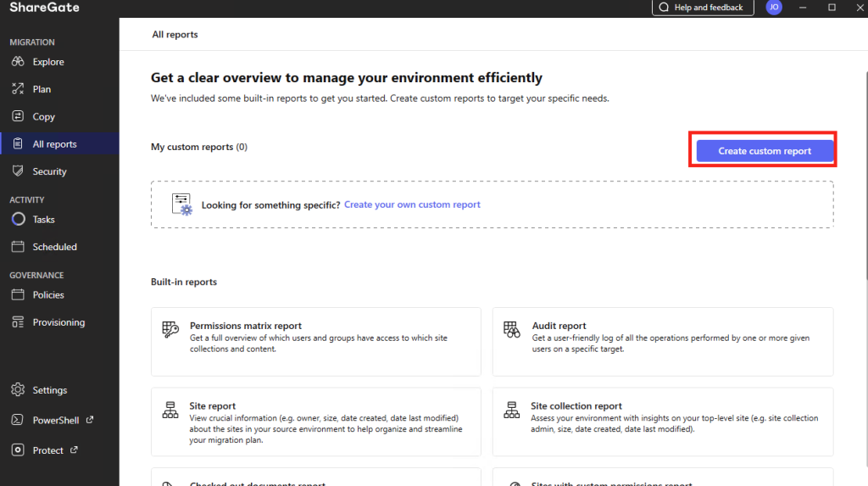Viewport: 868px width, 486px height.
Task: Open Protect external link icon
Action: tap(74, 450)
